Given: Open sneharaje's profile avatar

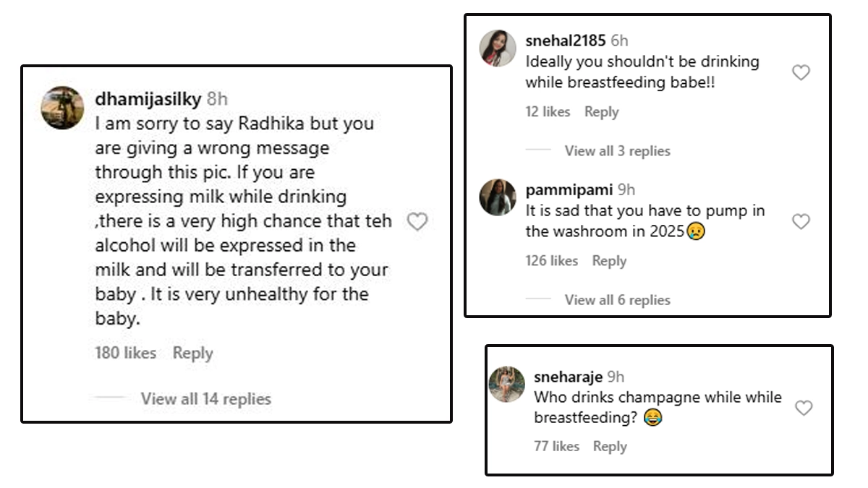Looking at the screenshot, I should tap(506, 384).
